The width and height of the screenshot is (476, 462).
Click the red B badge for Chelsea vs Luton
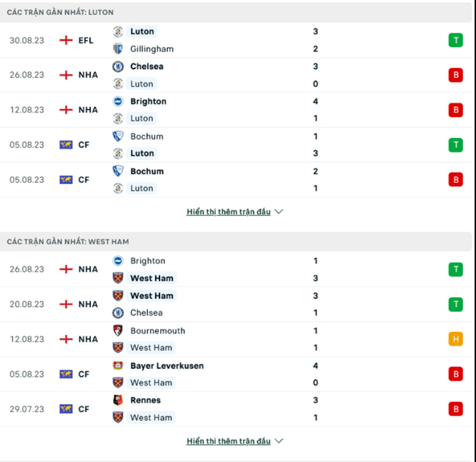pyautogui.click(x=455, y=75)
